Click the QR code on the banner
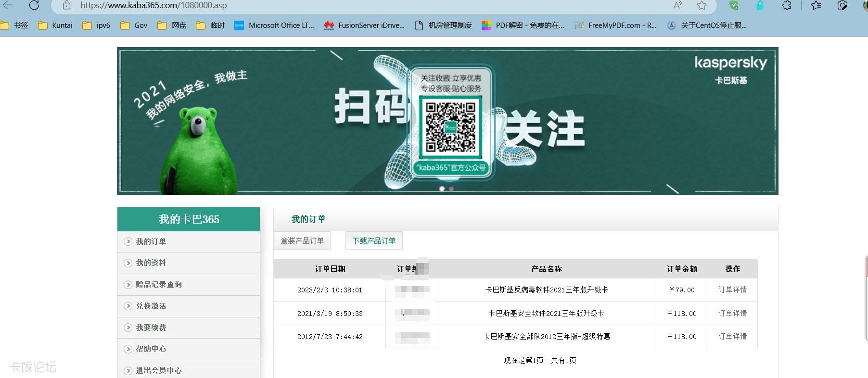Image resolution: width=868 pixels, height=378 pixels. (x=451, y=127)
